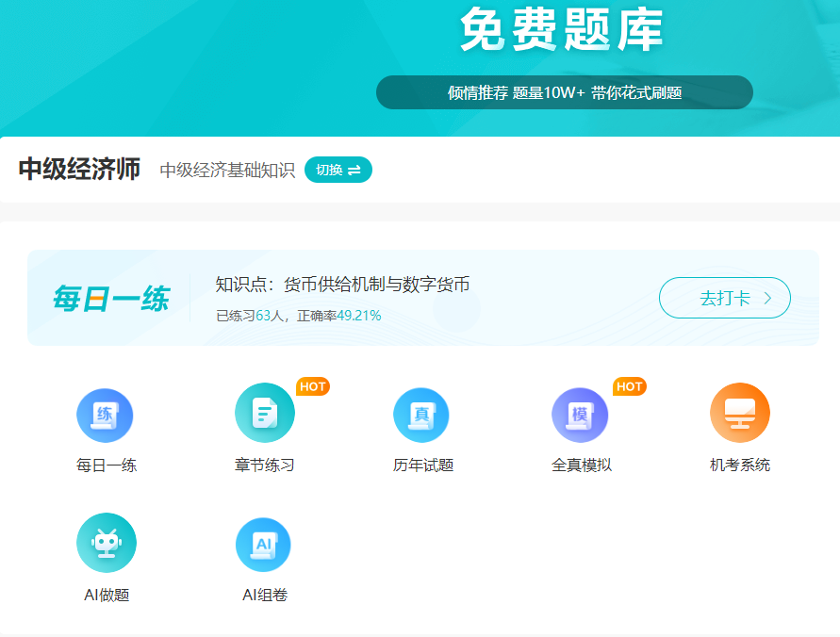The image size is (840, 637).
Task: Click the HOT badge on 章节练习
Action: tap(311, 386)
